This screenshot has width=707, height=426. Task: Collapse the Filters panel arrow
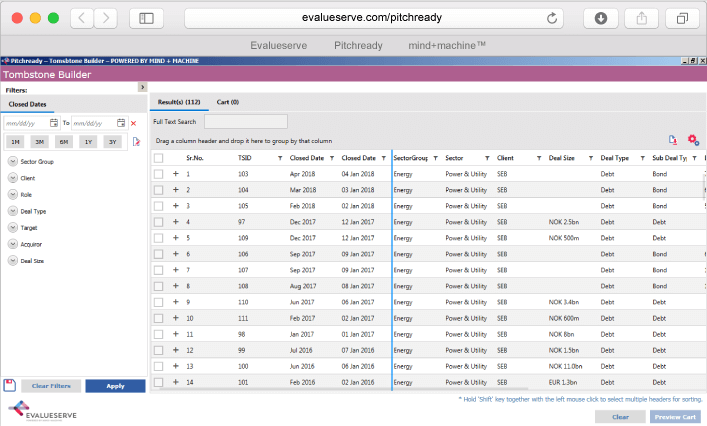pyautogui.click(x=142, y=87)
